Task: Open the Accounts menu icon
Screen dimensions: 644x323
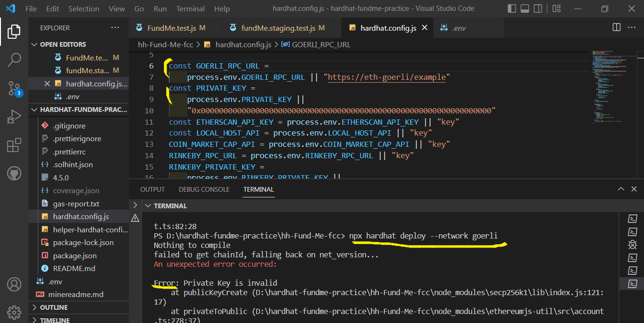Action: pos(14,284)
